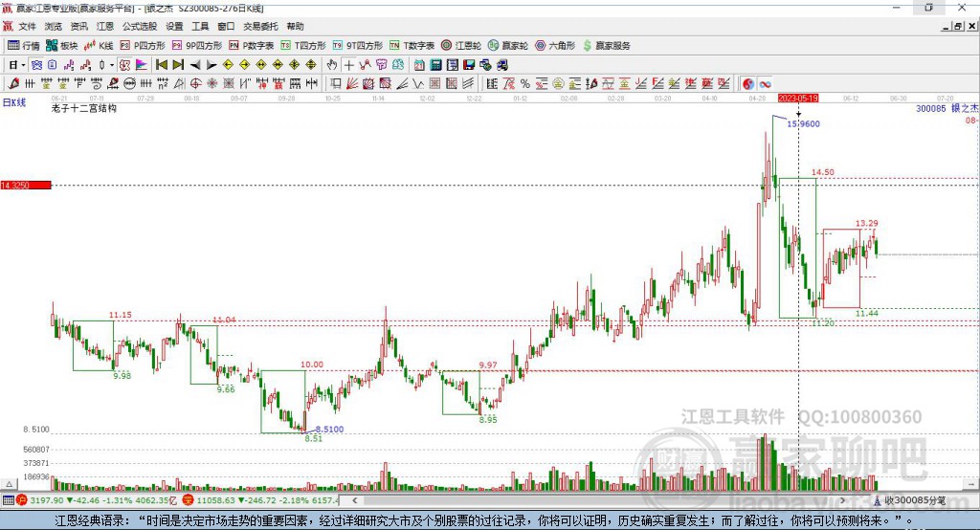The height and width of the screenshot is (530, 980).
Task: Click the 日K线 period label
Action: point(14,102)
